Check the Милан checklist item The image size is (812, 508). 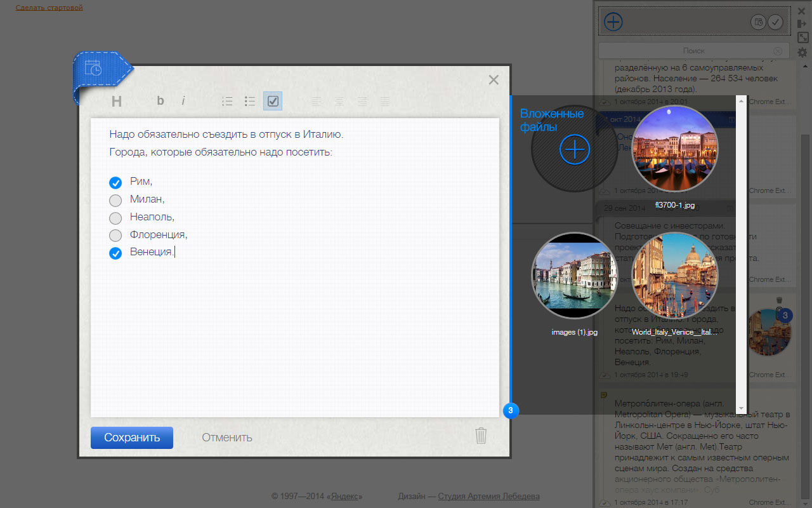[x=115, y=201]
